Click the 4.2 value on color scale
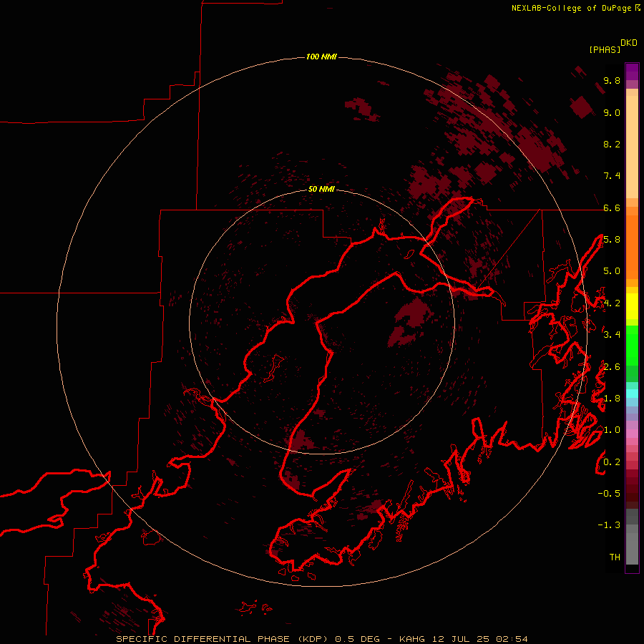This screenshot has width=644, height=644. click(x=612, y=303)
